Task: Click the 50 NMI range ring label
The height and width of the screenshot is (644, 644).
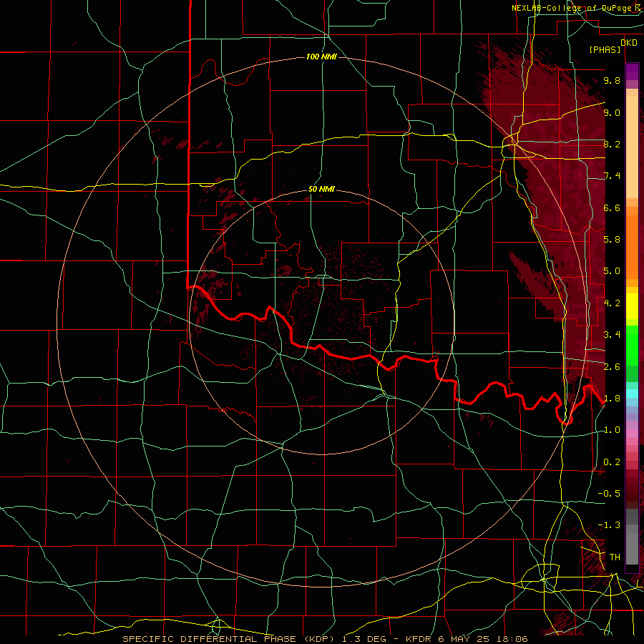Action: click(321, 190)
